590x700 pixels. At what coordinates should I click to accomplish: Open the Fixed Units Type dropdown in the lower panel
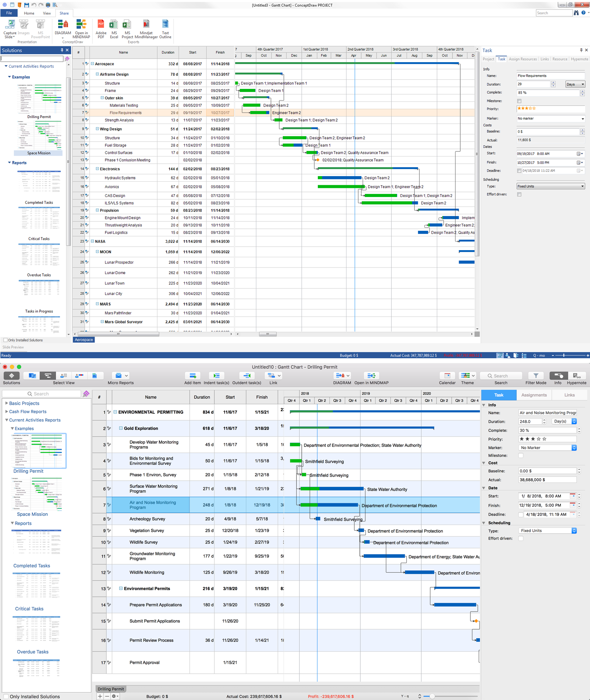pyautogui.click(x=548, y=531)
